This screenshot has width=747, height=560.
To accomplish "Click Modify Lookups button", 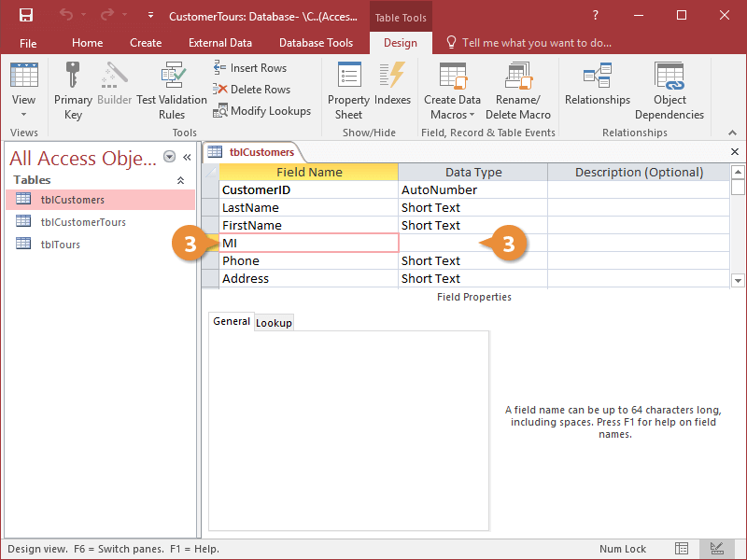I will (x=261, y=110).
